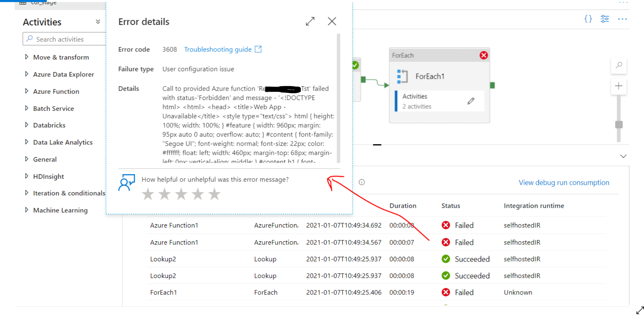Click the 2 activities text in ForEach1
This screenshot has height=316, width=644.
coord(417,106)
